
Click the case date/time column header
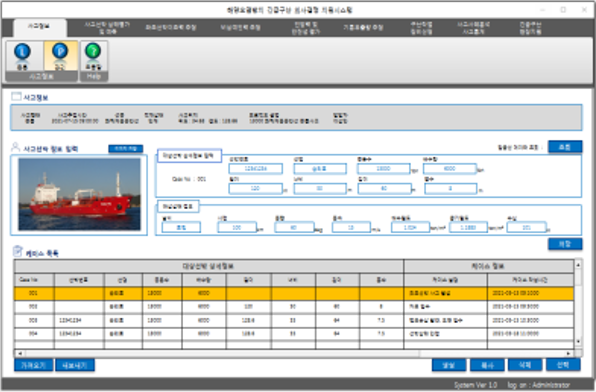pyautogui.click(x=530, y=280)
